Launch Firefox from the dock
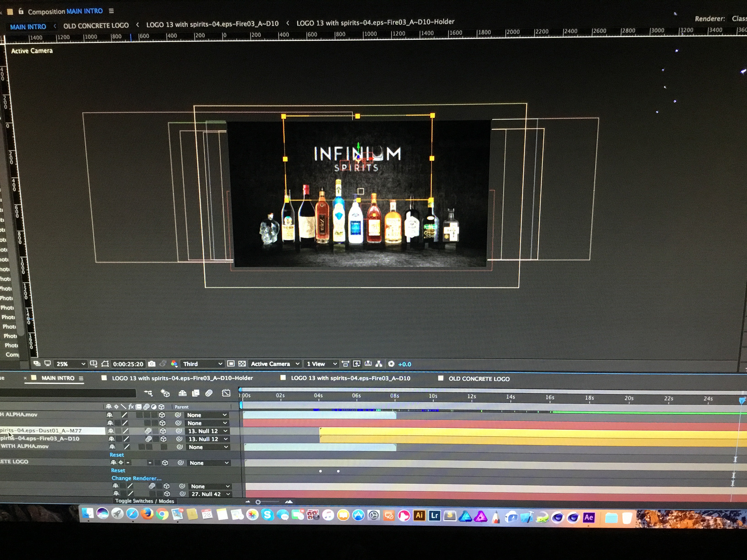Viewport: 747px width, 560px height. (x=147, y=514)
